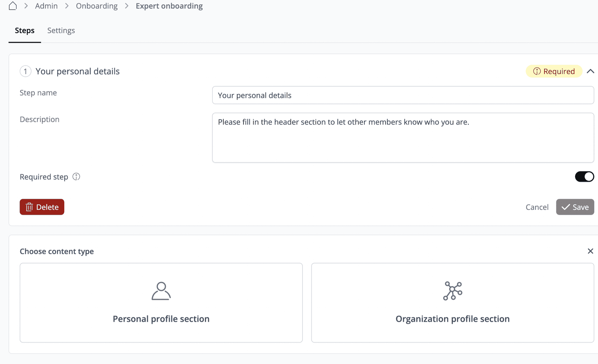Image resolution: width=598 pixels, height=364 pixels.
Task: Click the step number 1 circle badge
Action: pos(25,71)
